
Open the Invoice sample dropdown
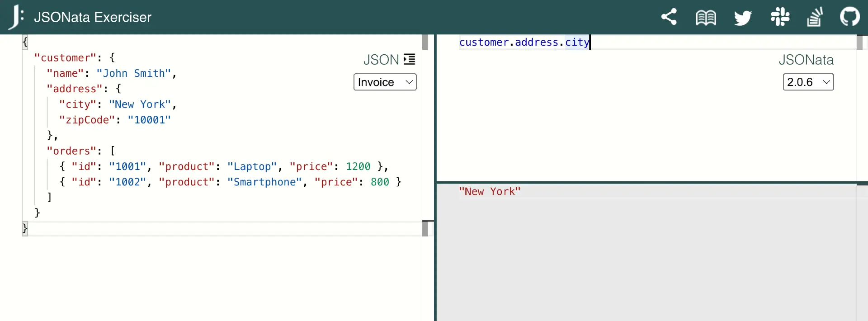(385, 82)
